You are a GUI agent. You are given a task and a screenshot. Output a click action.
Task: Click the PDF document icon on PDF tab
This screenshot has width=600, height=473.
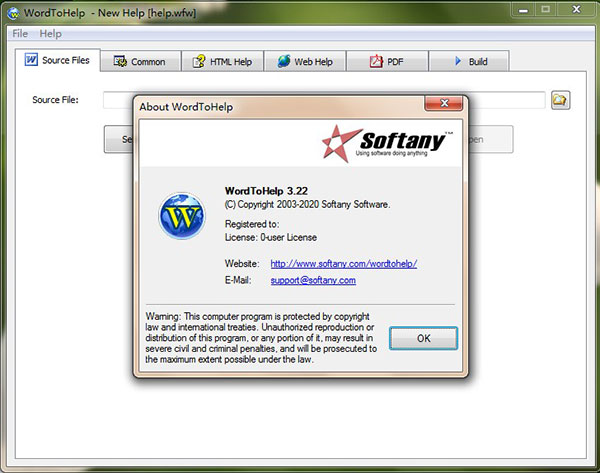point(376,61)
